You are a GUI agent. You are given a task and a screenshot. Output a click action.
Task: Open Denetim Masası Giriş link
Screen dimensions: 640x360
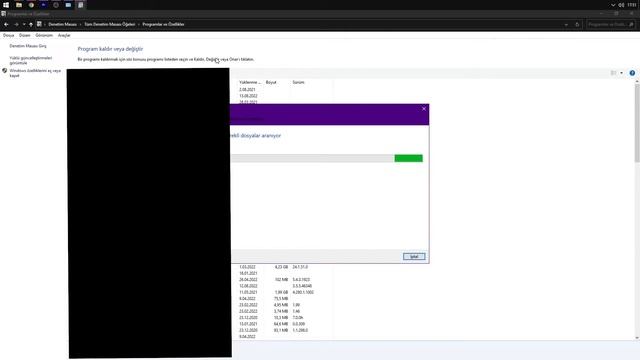coord(28,46)
